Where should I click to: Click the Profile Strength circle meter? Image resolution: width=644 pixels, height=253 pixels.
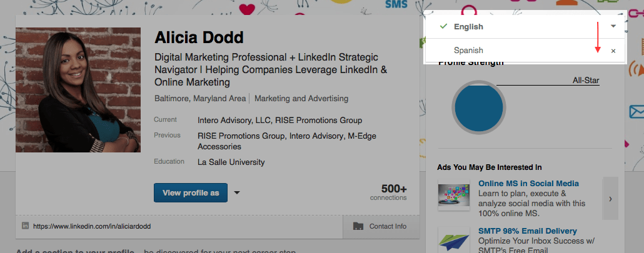(x=479, y=108)
